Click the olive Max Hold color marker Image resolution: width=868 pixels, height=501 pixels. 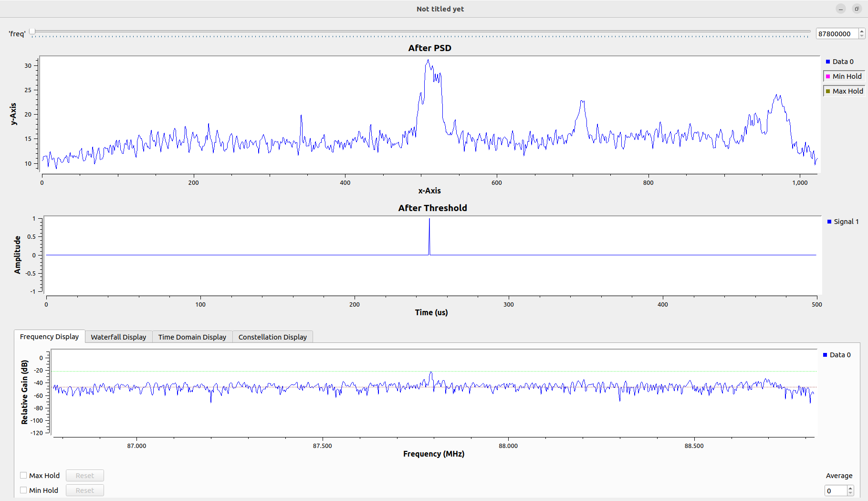click(x=828, y=91)
